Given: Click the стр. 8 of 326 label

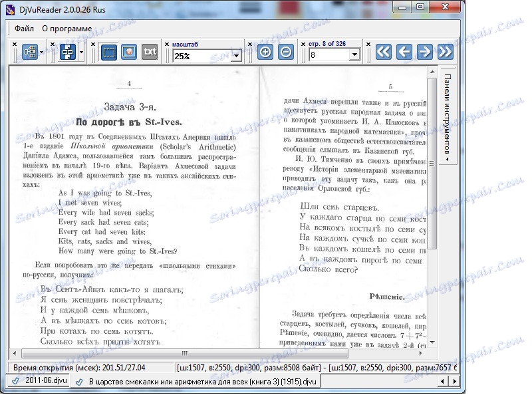Looking at the screenshot, I should click(x=327, y=44).
